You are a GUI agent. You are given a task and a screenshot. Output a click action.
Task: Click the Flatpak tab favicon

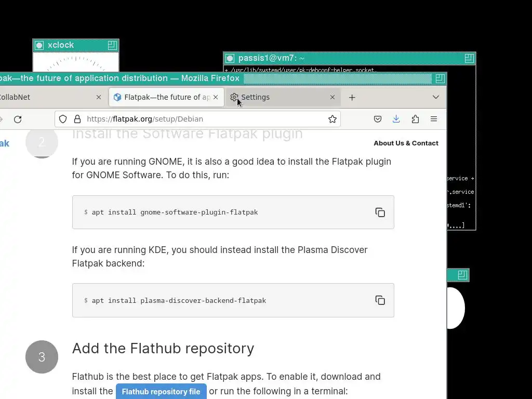coord(117,97)
